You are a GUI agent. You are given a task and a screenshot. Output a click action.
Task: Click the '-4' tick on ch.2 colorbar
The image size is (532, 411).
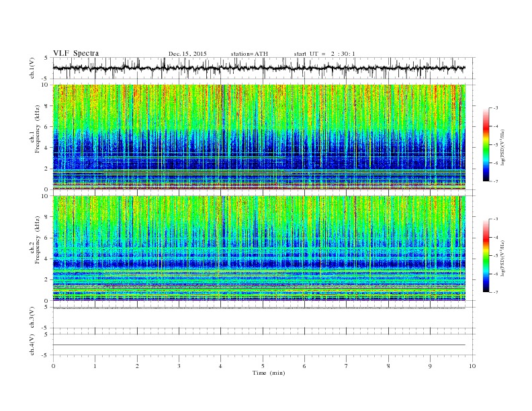(x=496, y=237)
